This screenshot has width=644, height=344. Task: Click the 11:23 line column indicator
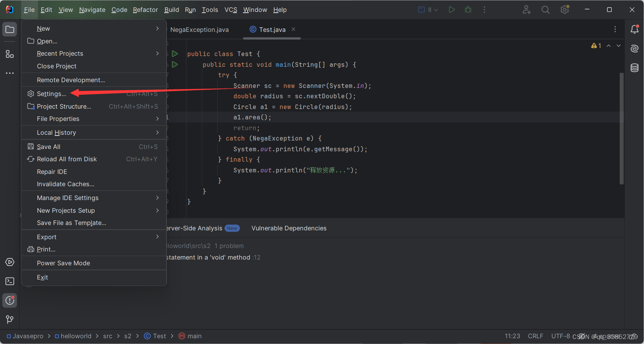[512, 336]
